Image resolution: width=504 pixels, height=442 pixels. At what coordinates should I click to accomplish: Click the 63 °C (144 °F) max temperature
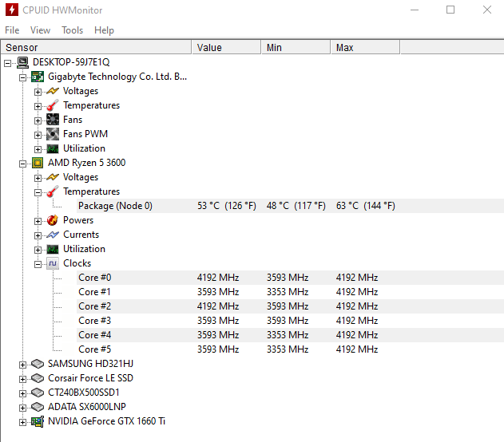coord(366,206)
